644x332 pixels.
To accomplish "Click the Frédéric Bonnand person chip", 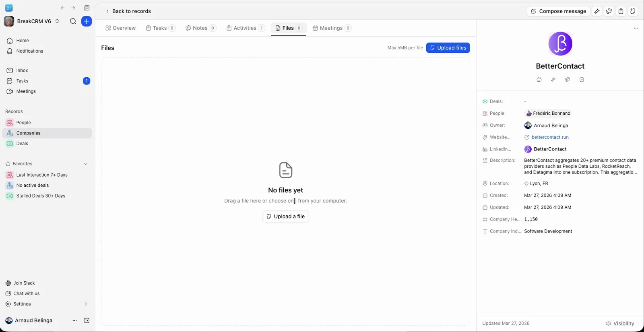I will [548, 113].
